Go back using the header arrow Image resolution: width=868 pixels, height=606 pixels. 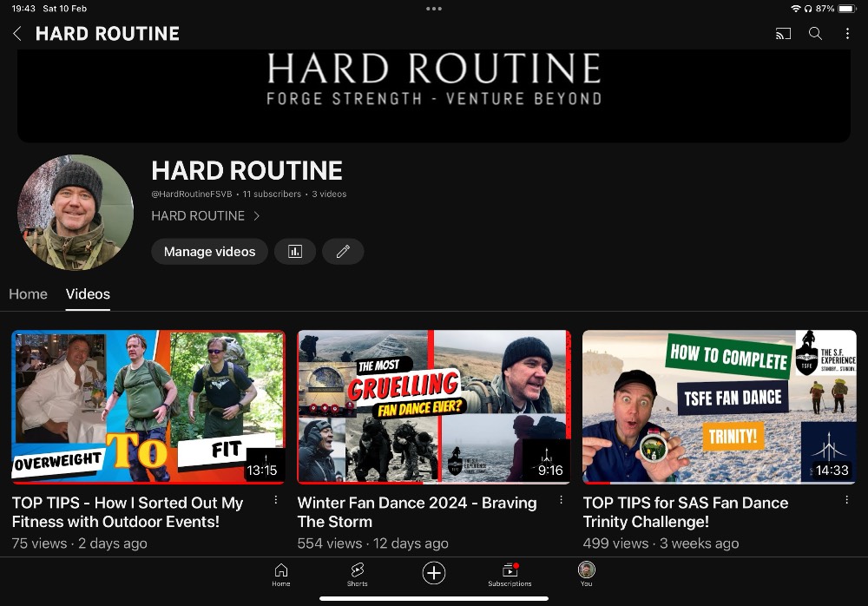click(17, 34)
